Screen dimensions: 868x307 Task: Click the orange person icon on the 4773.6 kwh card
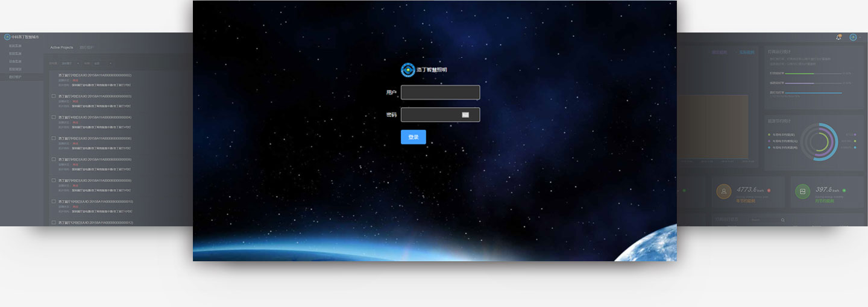[724, 191]
